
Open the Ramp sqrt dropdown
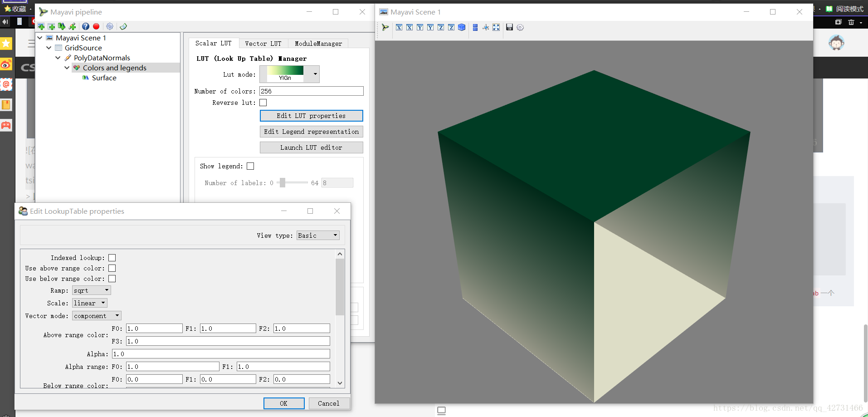pyautogui.click(x=91, y=290)
